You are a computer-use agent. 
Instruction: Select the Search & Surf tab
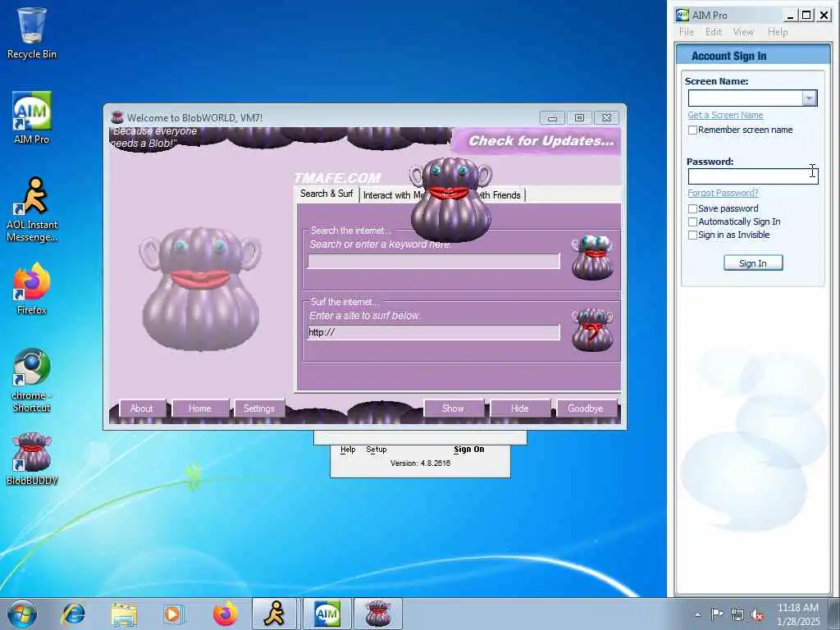tap(326, 194)
